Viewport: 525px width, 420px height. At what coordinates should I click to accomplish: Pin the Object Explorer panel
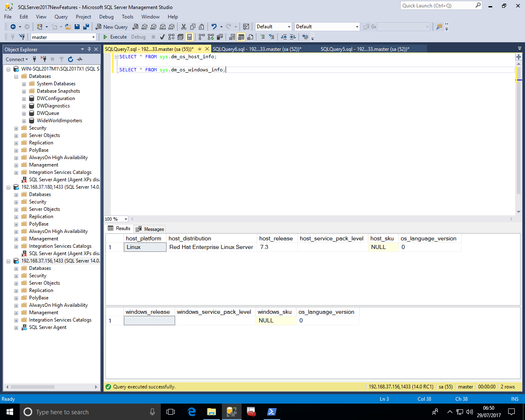click(89, 49)
